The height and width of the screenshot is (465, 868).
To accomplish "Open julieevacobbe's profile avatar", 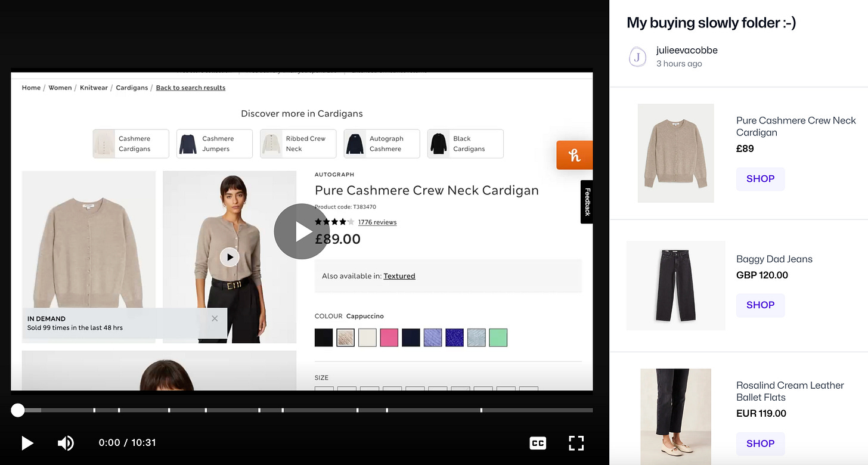I will (638, 57).
